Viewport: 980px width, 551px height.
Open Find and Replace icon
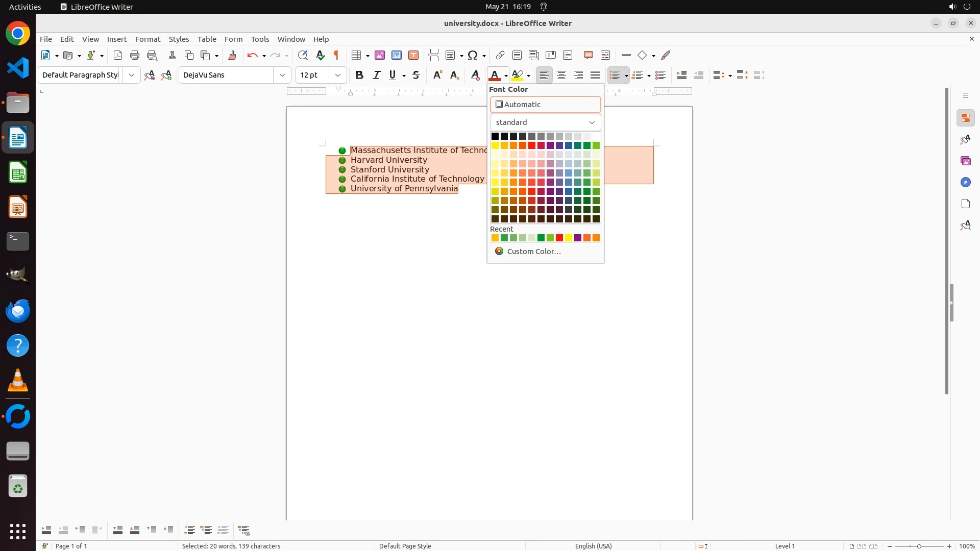[x=303, y=56]
